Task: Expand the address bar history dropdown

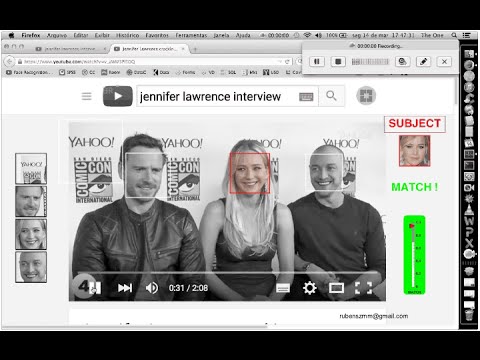Action: tap(279, 62)
